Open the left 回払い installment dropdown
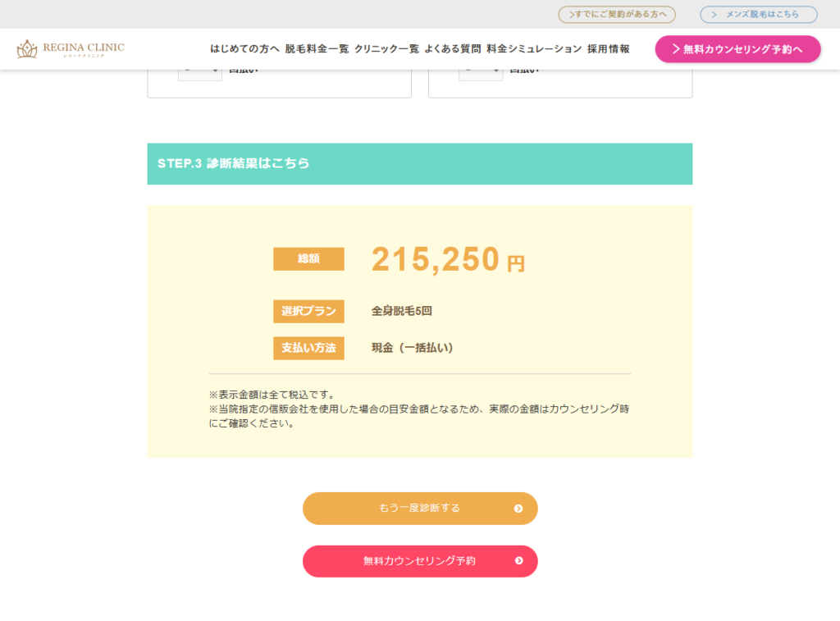The image size is (840, 621). (200, 74)
